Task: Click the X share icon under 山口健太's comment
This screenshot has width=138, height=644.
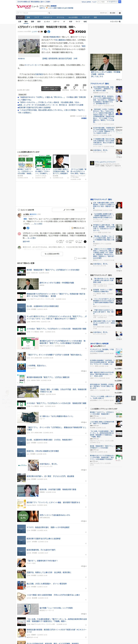Action: click(x=24, y=228)
